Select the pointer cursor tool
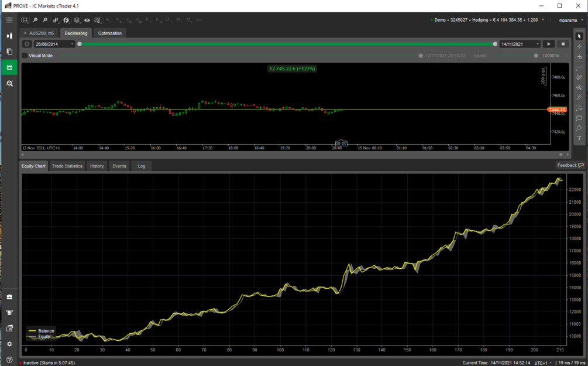Image resolution: width=588 pixels, height=366 pixels. (x=579, y=36)
